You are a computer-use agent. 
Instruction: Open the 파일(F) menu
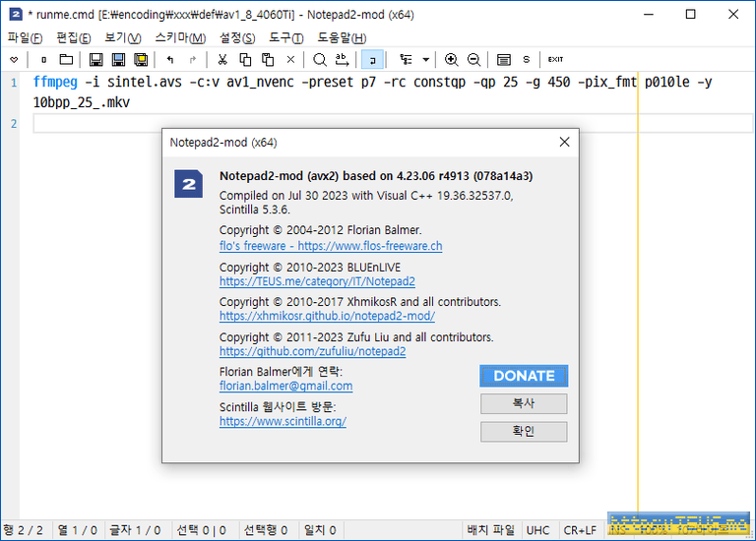coord(25,37)
